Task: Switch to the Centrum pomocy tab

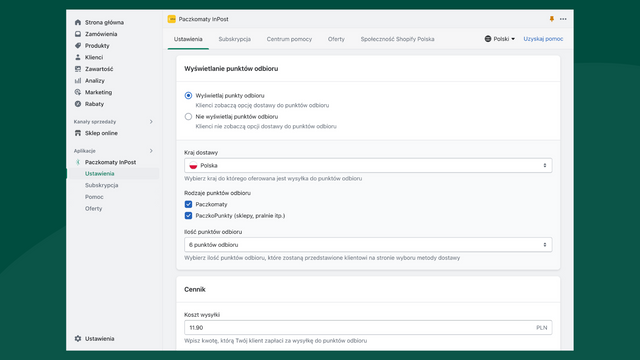Action: pyautogui.click(x=289, y=39)
